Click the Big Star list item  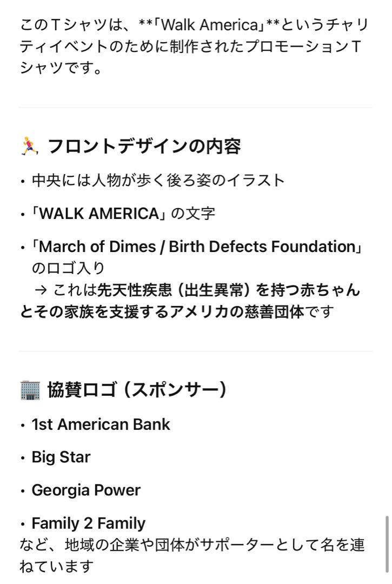tap(61, 457)
